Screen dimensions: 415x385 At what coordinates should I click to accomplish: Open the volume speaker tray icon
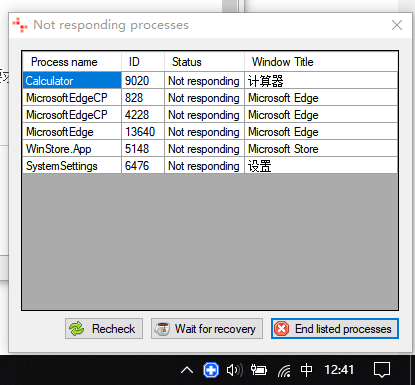(235, 370)
